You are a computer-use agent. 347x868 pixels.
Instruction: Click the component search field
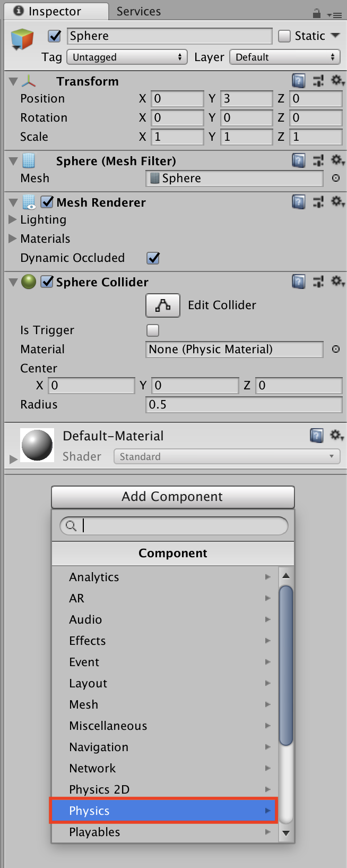(180, 526)
